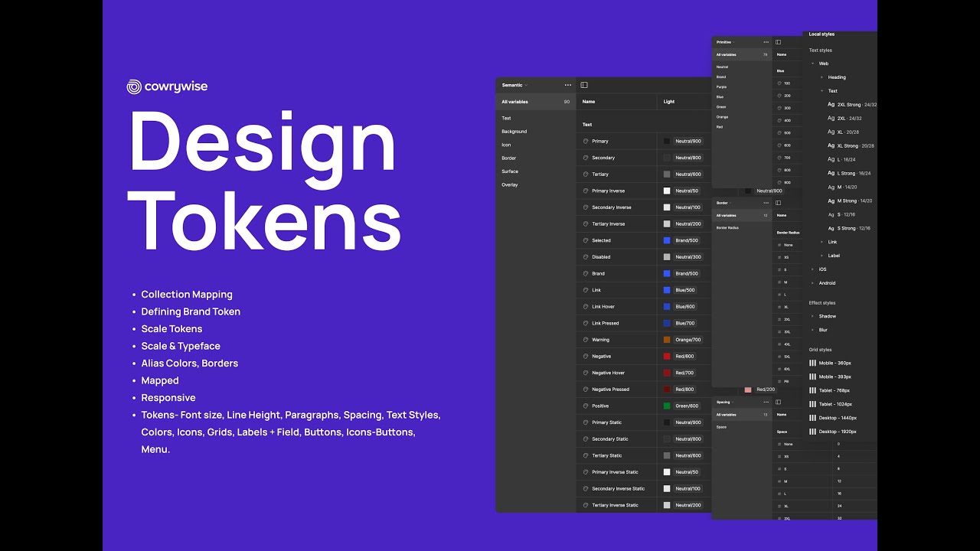Expand the Heading text styles folder
This screenshot has width=980, height=551.
pyautogui.click(x=822, y=77)
